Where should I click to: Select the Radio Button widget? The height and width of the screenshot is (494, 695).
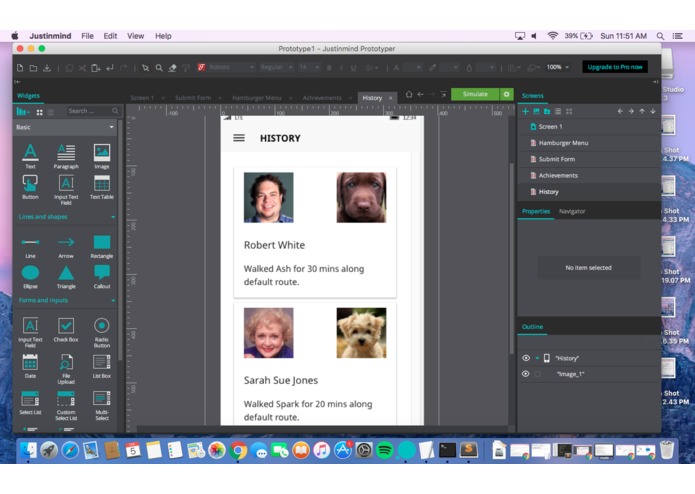[102, 332]
